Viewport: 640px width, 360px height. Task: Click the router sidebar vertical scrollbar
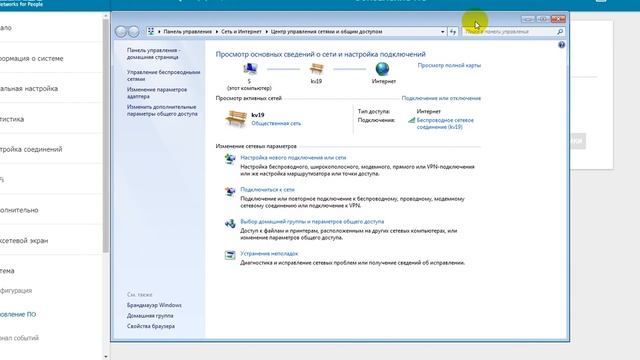click(106, 135)
